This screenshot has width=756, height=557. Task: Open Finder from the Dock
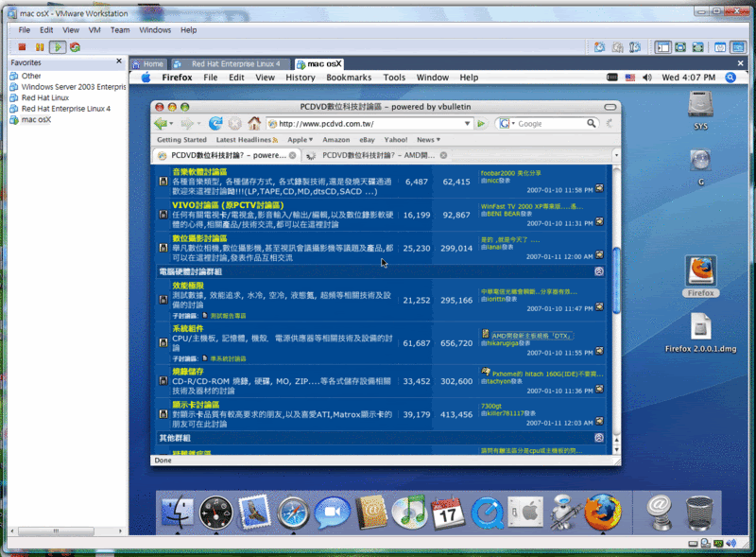point(178,513)
